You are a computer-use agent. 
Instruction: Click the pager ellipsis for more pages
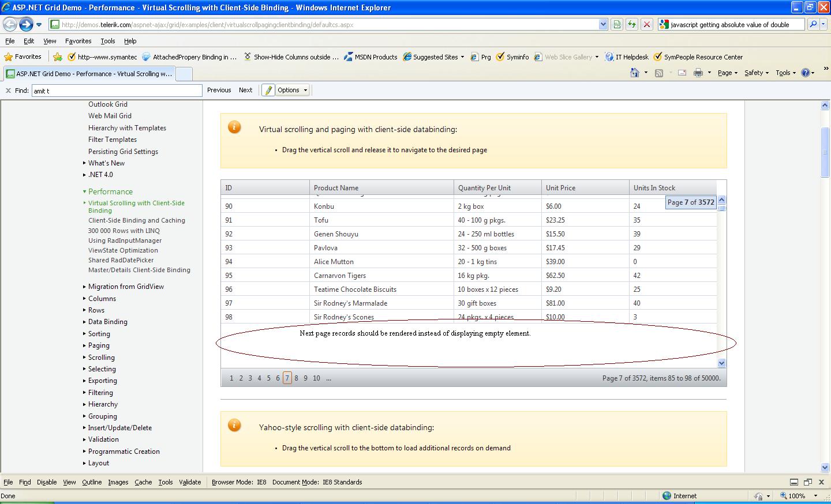tap(328, 378)
